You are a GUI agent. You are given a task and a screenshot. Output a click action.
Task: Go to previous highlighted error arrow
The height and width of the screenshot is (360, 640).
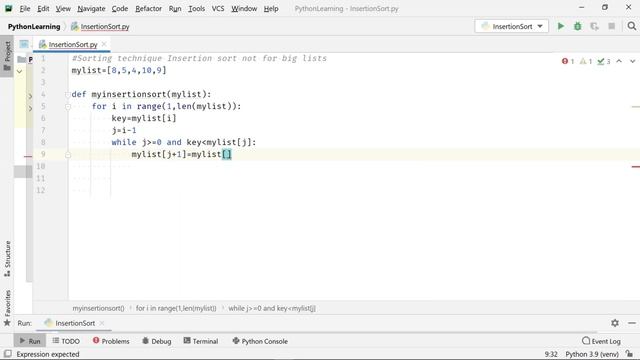tap(619, 61)
